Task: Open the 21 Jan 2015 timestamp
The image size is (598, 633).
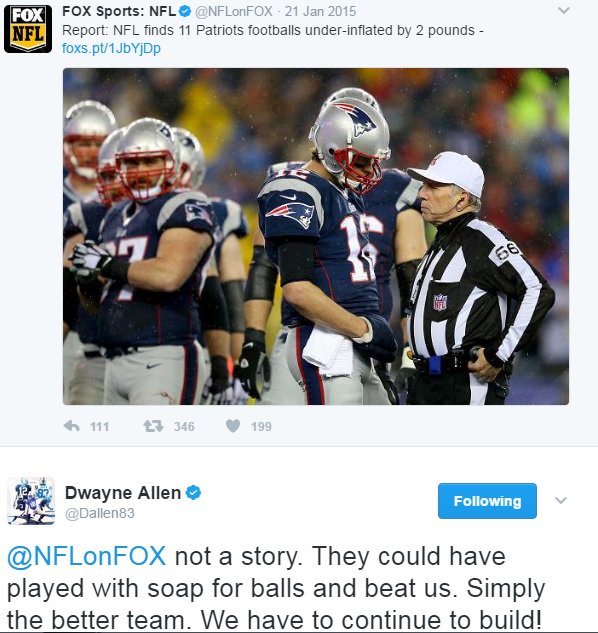Action: (x=320, y=11)
